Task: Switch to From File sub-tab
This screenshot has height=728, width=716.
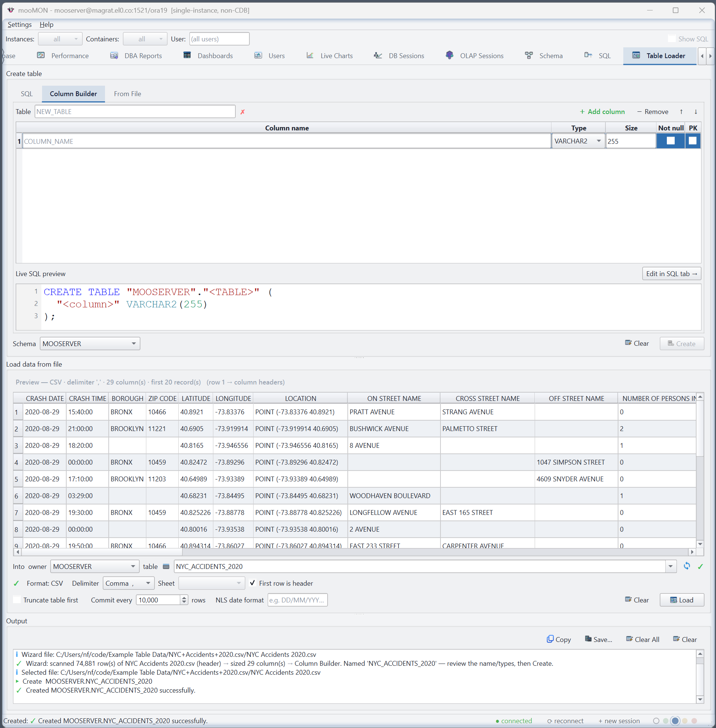Action: coord(127,94)
